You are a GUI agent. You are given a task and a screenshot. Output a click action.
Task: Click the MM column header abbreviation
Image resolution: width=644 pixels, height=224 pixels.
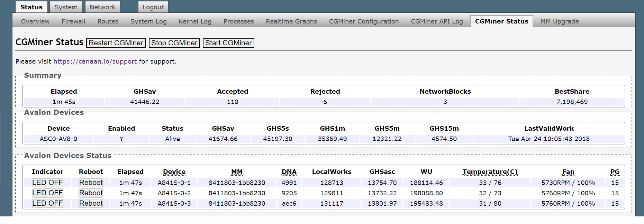pos(237,172)
